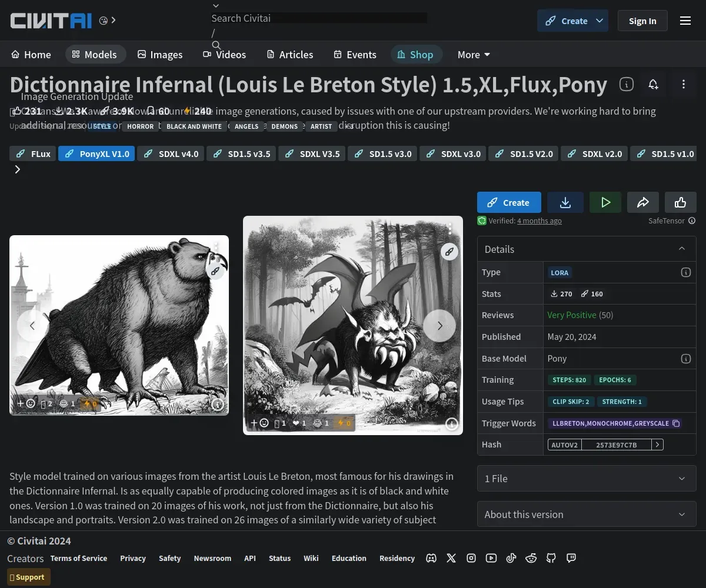Like the model with thumbs-up button
This screenshot has width=706, height=588.
click(x=681, y=202)
